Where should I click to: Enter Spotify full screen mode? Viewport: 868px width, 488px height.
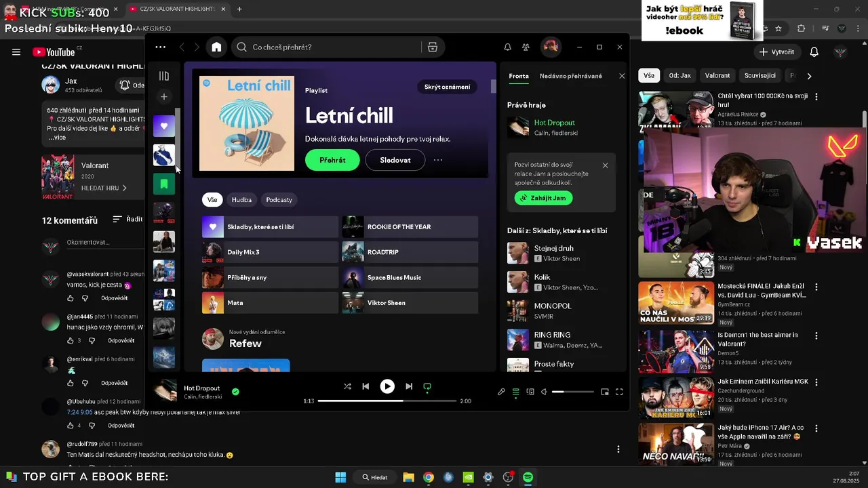pos(619,392)
